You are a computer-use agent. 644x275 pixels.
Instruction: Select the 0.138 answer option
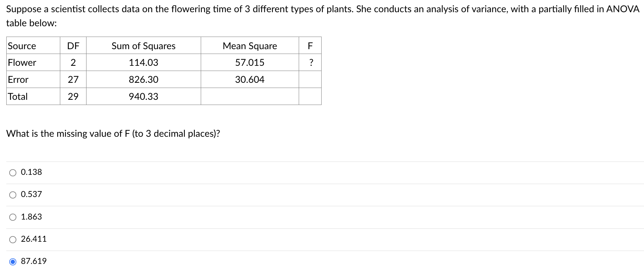(13, 172)
